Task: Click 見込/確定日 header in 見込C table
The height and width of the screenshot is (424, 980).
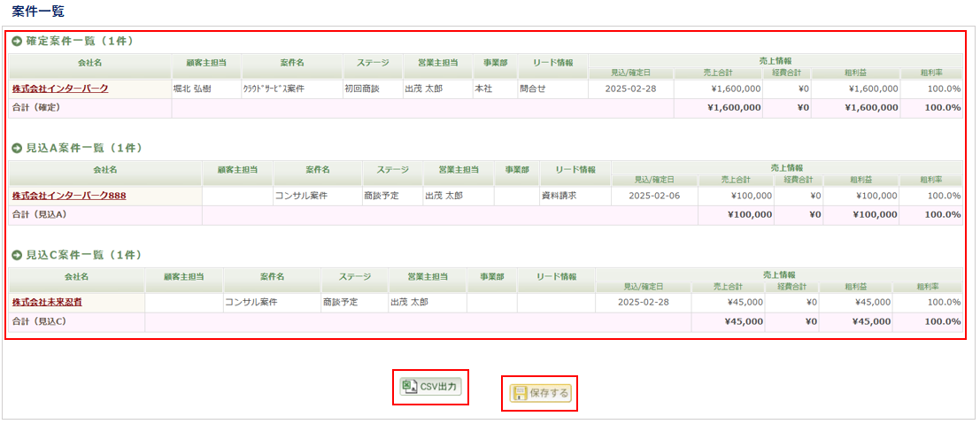Action: click(x=643, y=287)
